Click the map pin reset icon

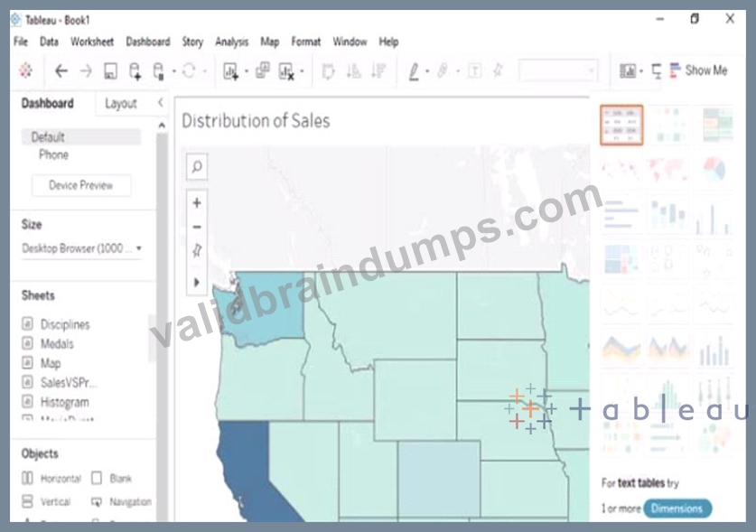[197, 251]
